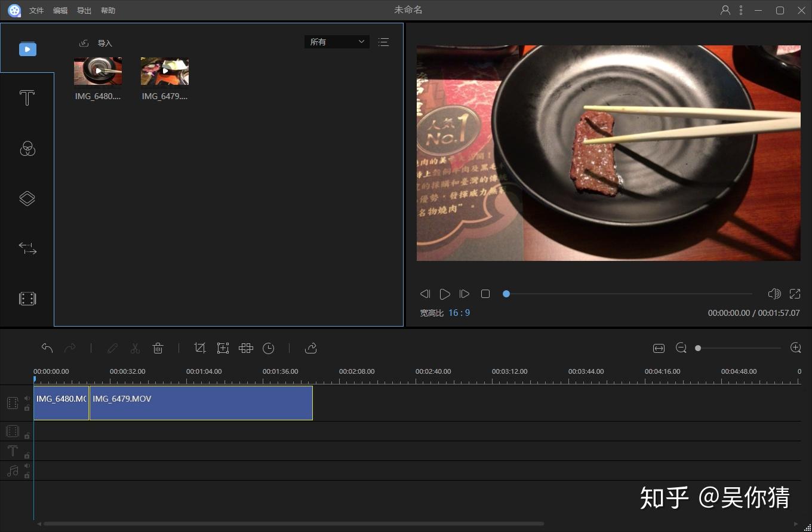Jump to 00:03:12.00 on timeline ruler
This screenshot has width=812, height=532.
509,371
